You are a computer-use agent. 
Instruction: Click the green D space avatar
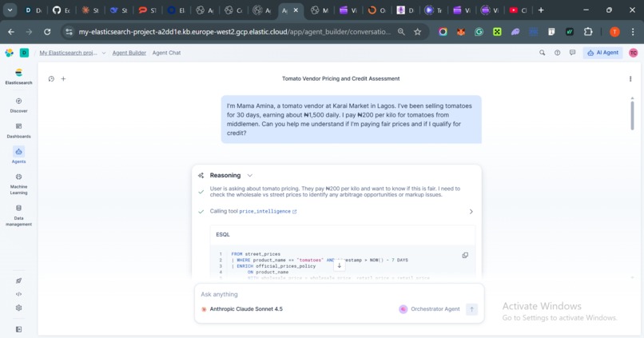pos(24,53)
